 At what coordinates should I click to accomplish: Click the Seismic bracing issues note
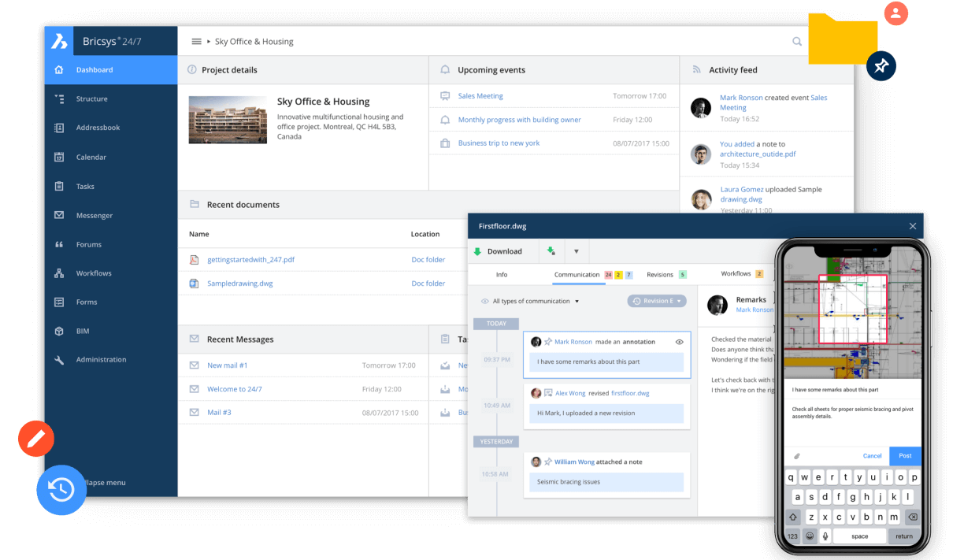pos(606,482)
